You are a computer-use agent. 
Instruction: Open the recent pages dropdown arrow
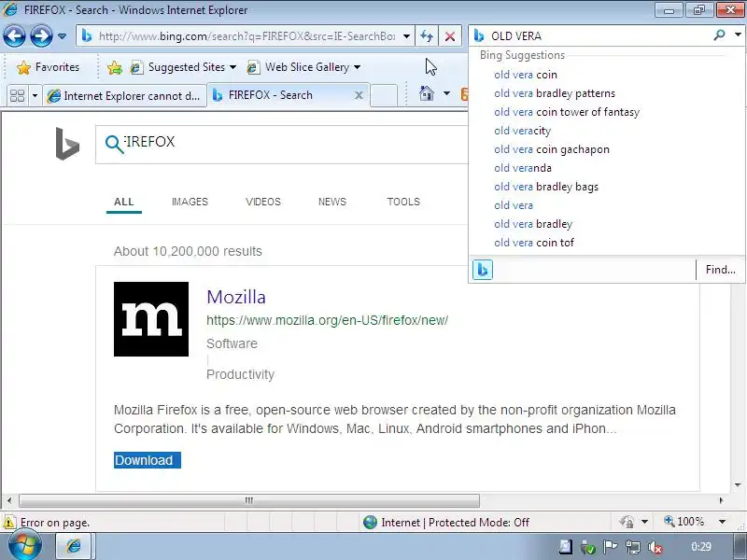coord(62,36)
